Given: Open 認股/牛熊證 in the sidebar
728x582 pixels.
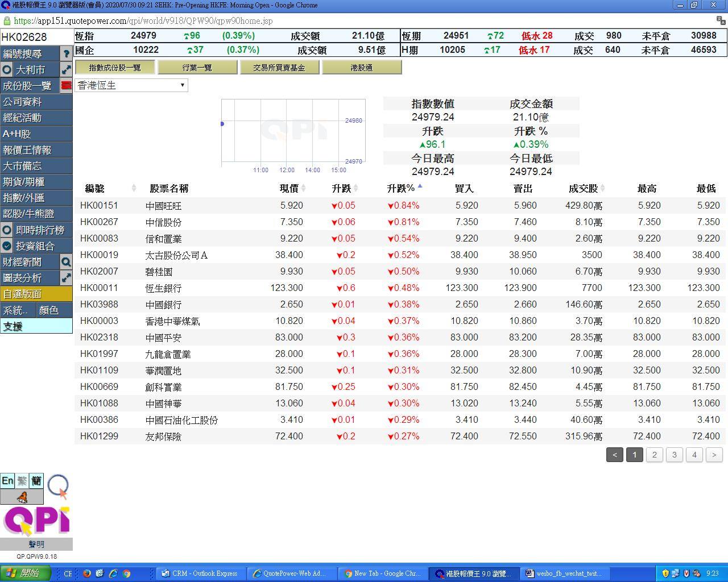Looking at the screenshot, I should pyautogui.click(x=36, y=214).
